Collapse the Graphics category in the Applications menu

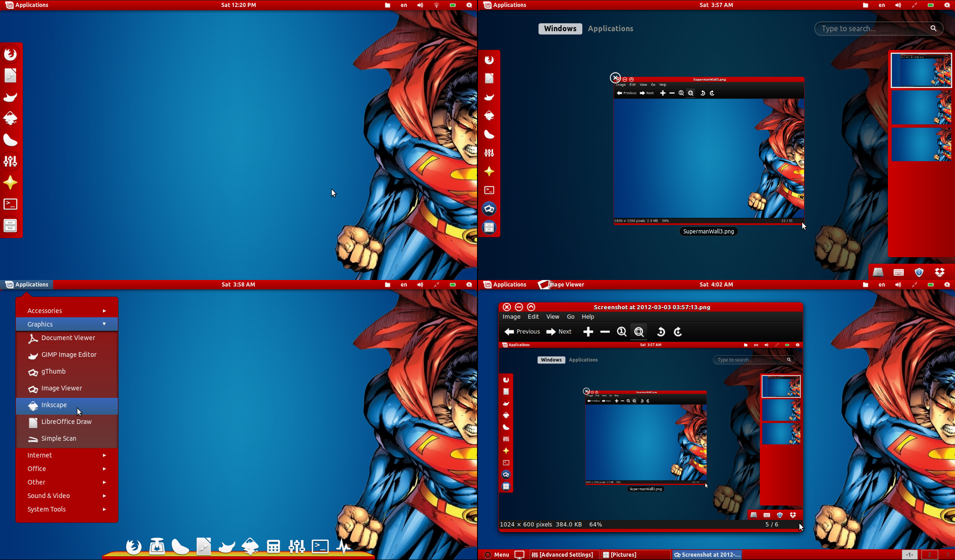pos(67,324)
